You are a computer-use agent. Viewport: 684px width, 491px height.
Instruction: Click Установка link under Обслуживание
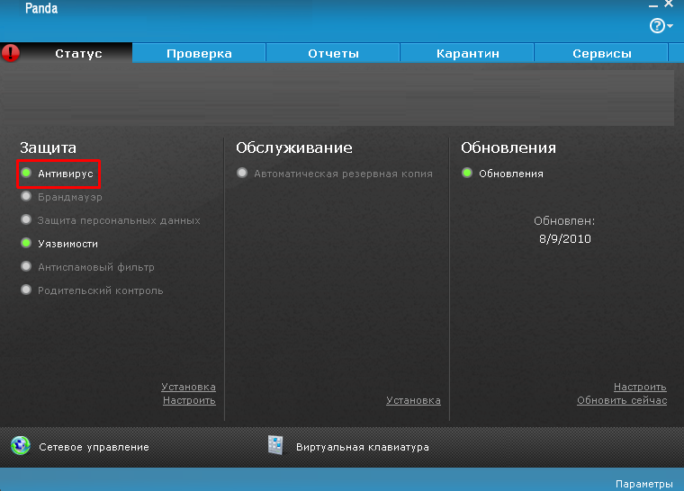[x=413, y=400]
